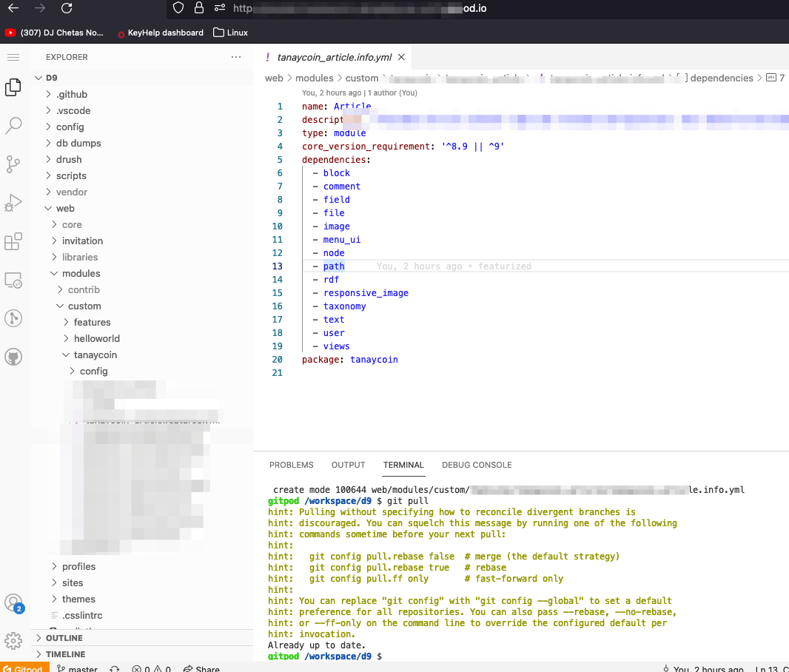The height and width of the screenshot is (672, 789).
Task: Open the Search view
Action: pyautogui.click(x=13, y=126)
